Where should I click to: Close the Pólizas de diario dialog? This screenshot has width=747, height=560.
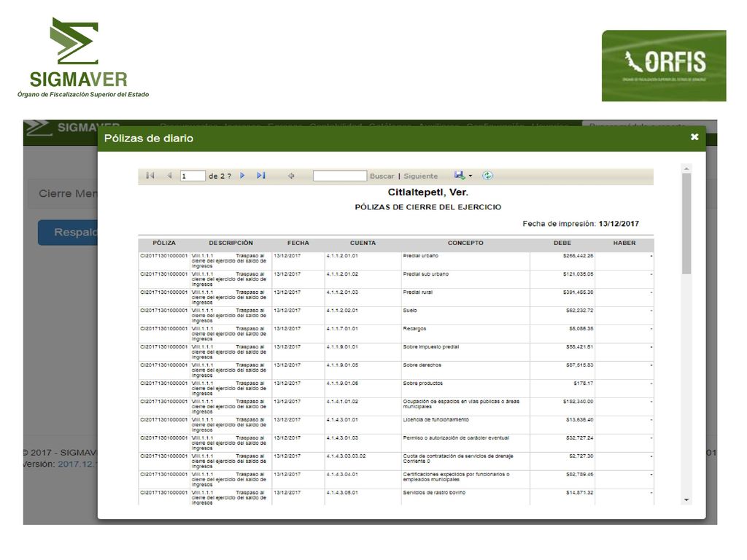pyautogui.click(x=694, y=137)
